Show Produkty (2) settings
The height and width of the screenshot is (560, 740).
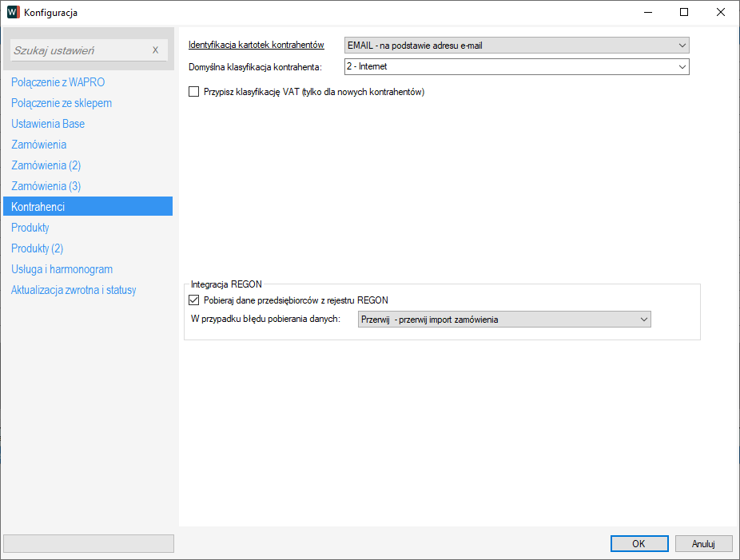click(37, 248)
